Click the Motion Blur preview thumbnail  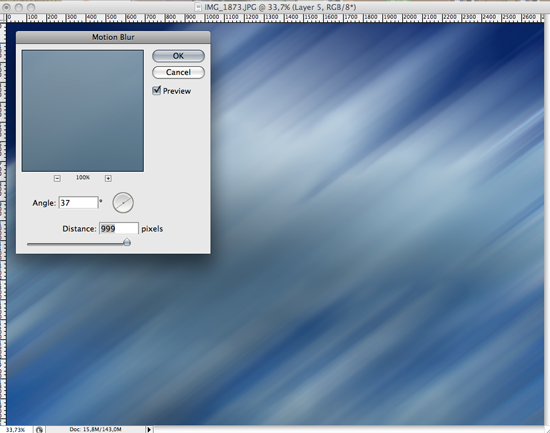point(83,111)
